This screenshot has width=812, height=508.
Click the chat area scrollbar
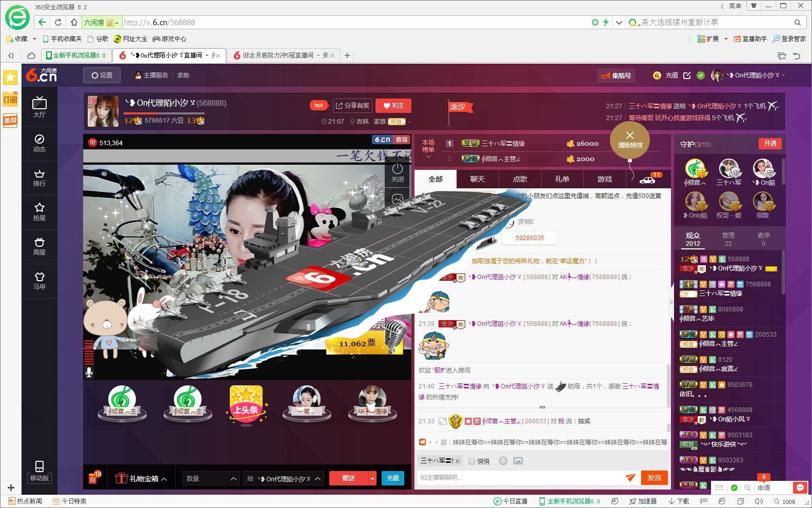(668, 385)
